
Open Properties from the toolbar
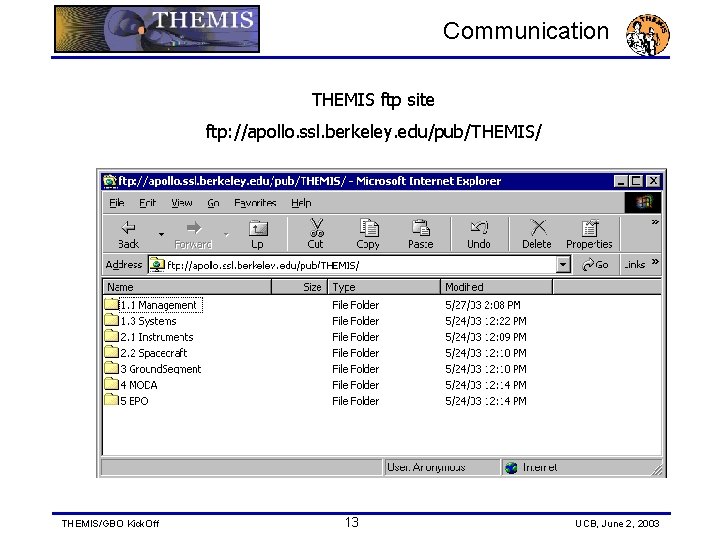pos(589,234)
